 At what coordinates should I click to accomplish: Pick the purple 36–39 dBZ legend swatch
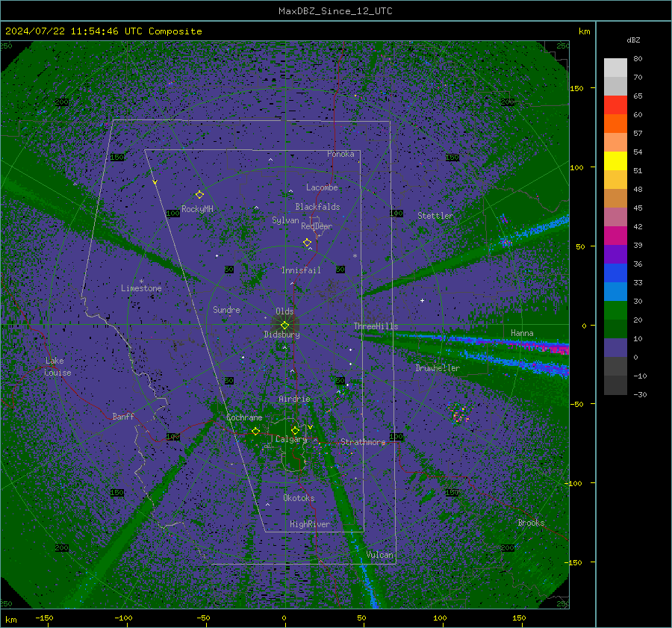(615, 255)
